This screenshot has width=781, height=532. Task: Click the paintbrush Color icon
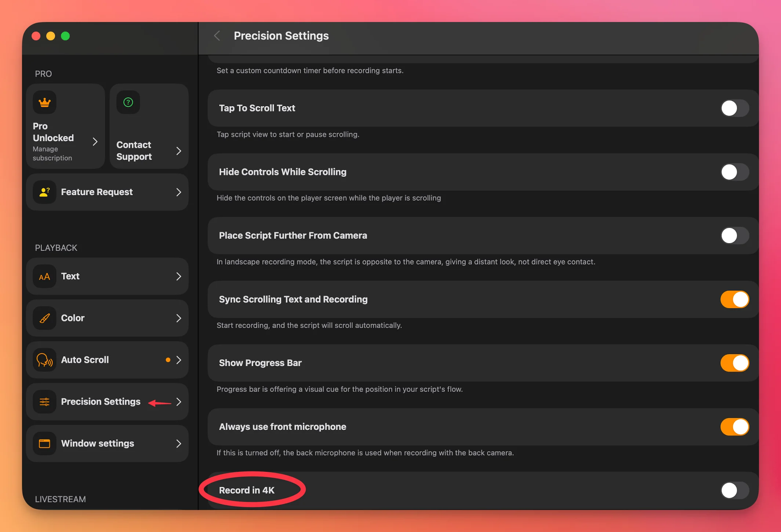click(44, 318)
